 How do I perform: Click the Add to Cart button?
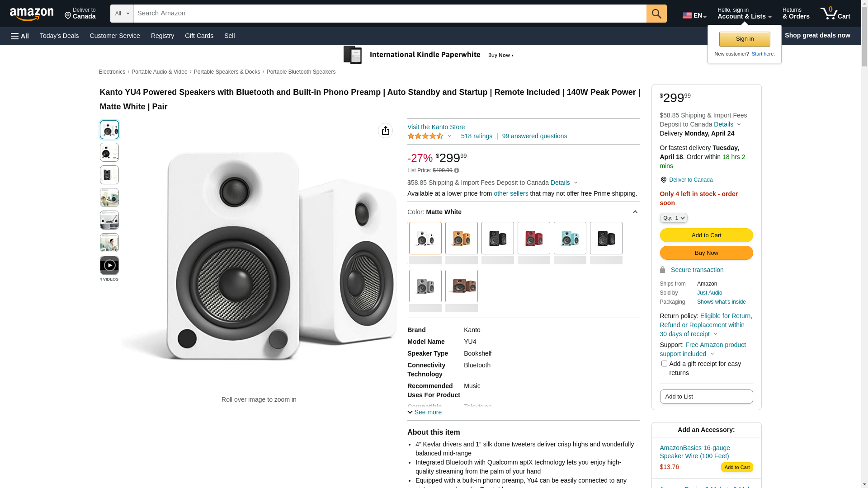click(706, 235)
